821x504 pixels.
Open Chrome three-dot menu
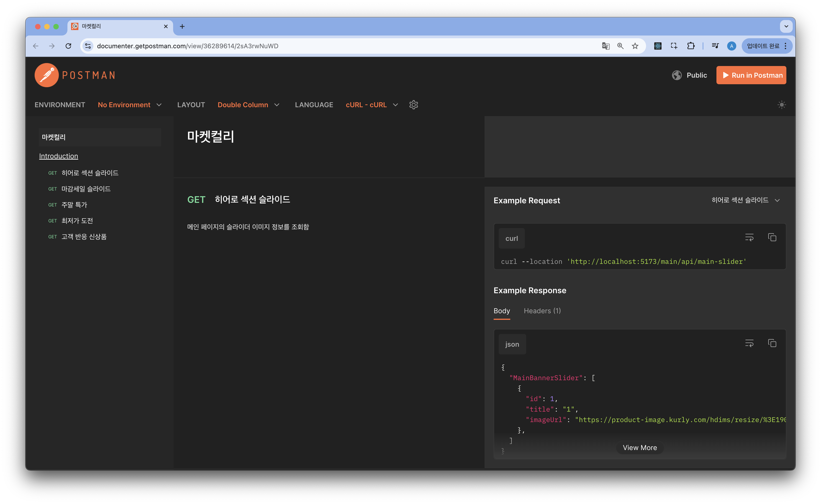pyautogui.click(x=786, y=46)
